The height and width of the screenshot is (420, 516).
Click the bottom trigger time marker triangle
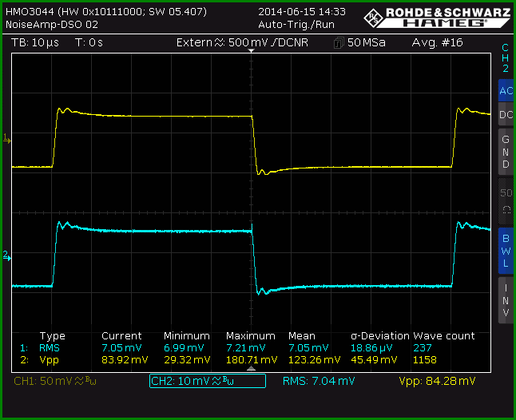click(x=251, y=368)
